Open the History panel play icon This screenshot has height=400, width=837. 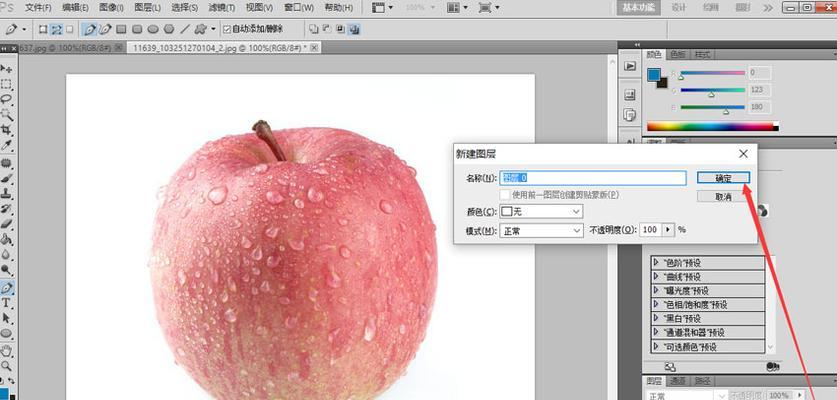630,66
